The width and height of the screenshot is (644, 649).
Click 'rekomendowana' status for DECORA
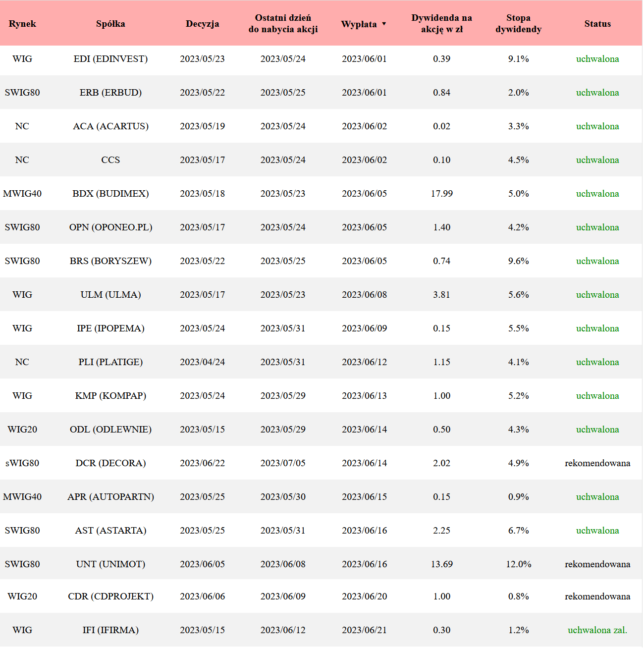(597, 463)
